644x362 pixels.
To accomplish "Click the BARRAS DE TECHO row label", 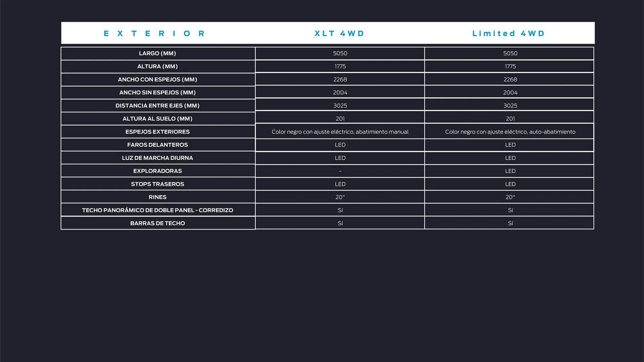I will click(x=157, y=223).
